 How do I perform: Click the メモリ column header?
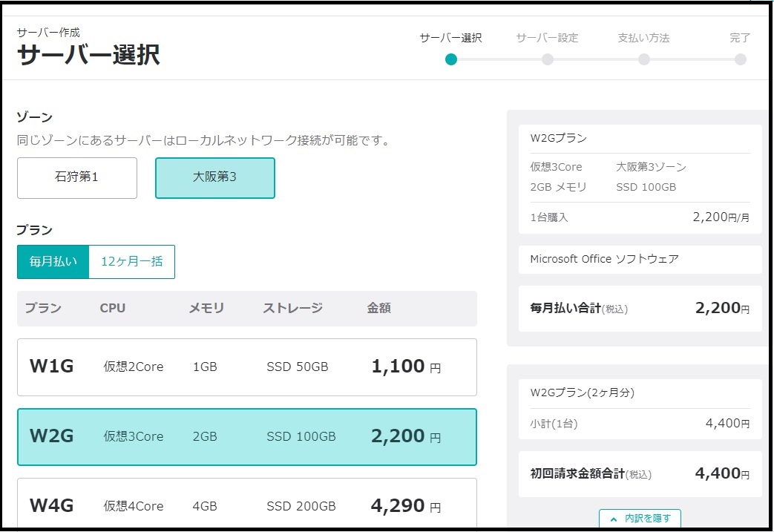(x=207, y=309)
